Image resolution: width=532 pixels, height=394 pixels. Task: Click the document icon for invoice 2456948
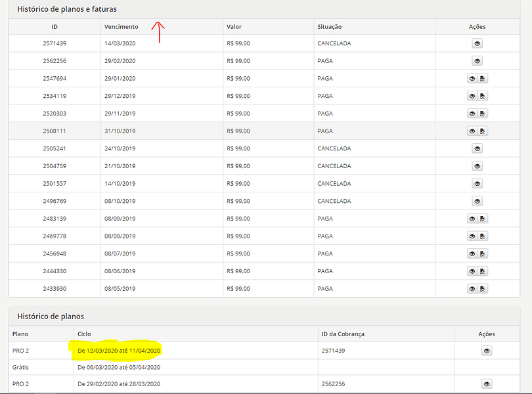(483, 253)
